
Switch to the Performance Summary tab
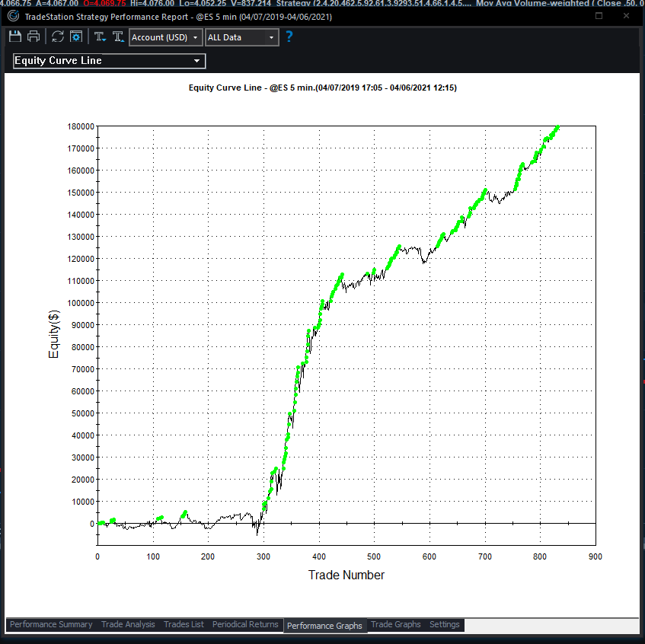pyautogui.click(x=50, y=624)
